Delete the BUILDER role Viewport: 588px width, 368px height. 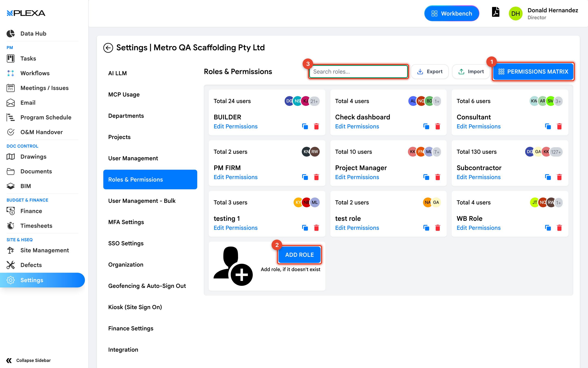[316, 126]
